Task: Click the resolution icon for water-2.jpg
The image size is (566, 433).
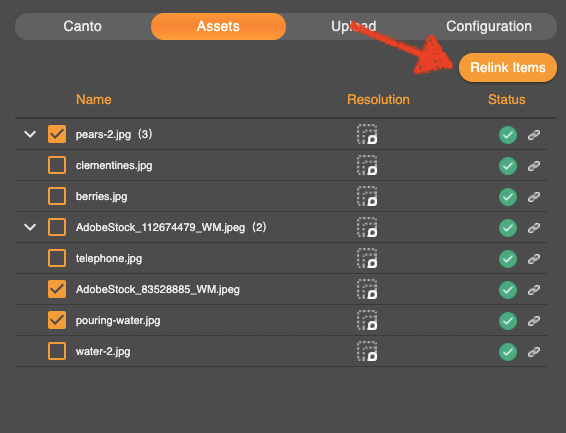Action: click(367, 351)
